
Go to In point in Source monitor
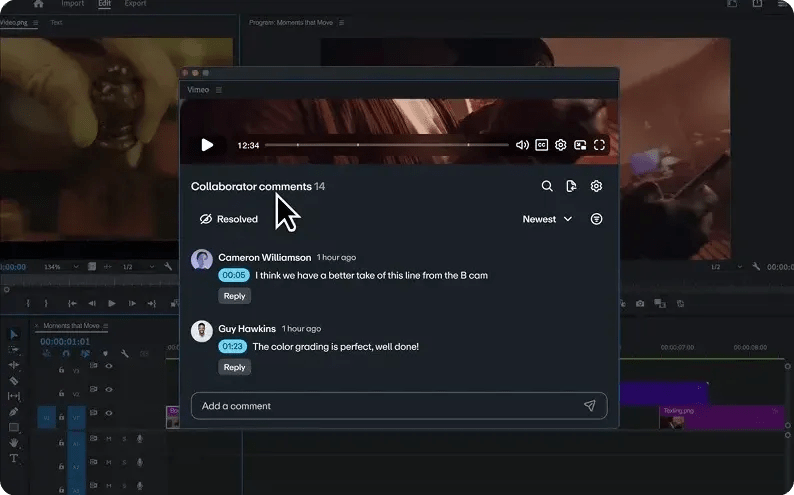point(72,304)
